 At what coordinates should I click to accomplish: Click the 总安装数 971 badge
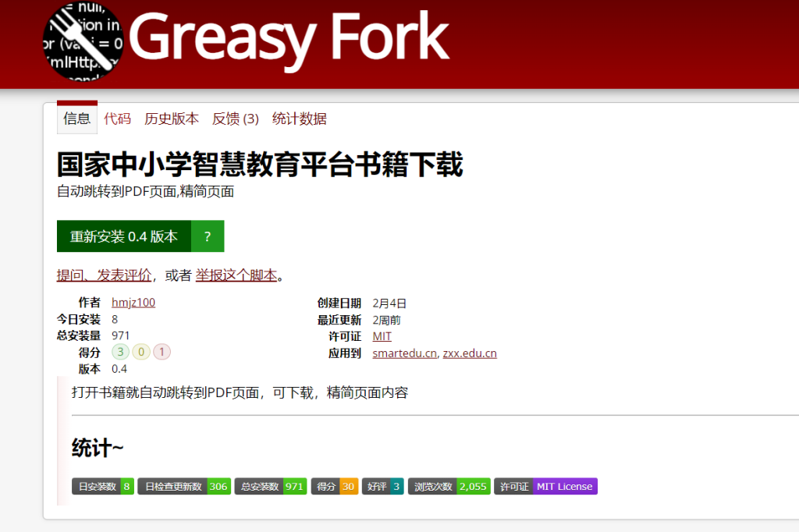(x=271, y=486)
